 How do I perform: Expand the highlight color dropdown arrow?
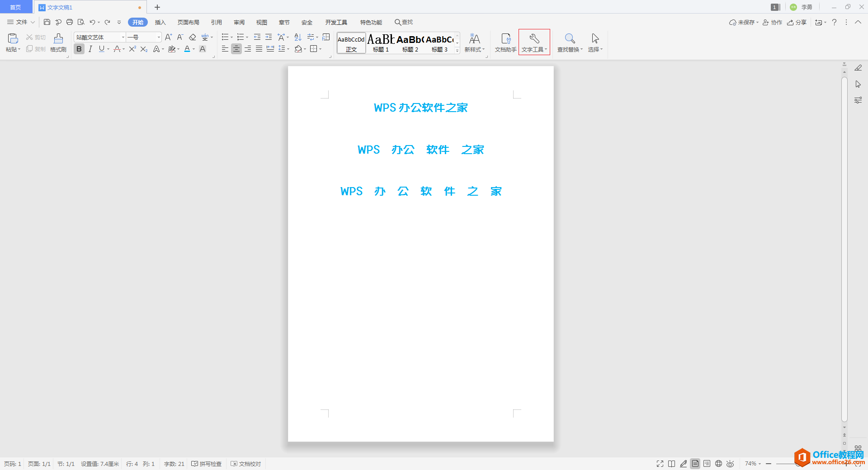[179, 49]
